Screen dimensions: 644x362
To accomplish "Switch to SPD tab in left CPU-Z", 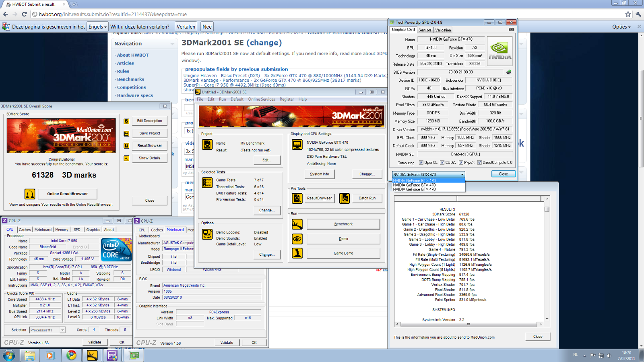I will tap(77, 230).
